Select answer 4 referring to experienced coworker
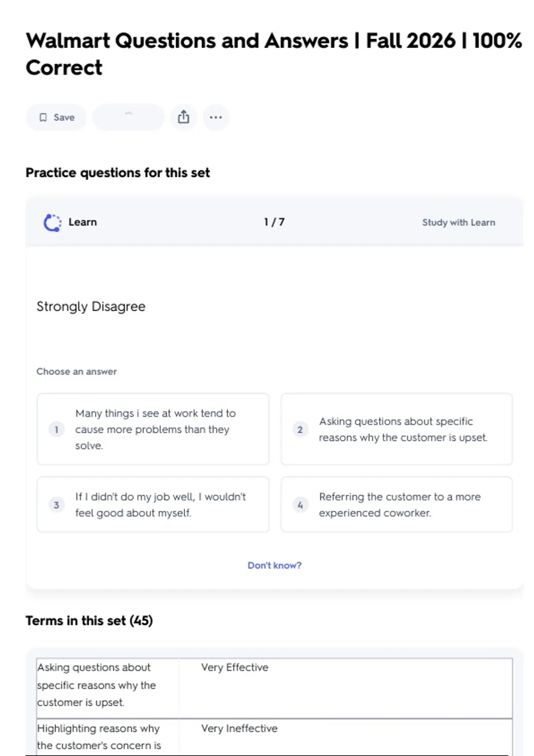The width and height of the screenshot is (534, 756). click(396, 505)
